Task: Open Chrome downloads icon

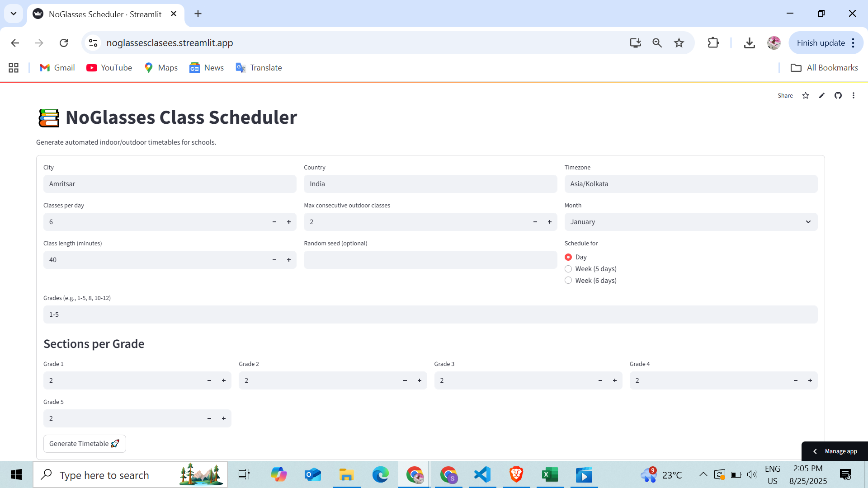Action: [749, 43]
